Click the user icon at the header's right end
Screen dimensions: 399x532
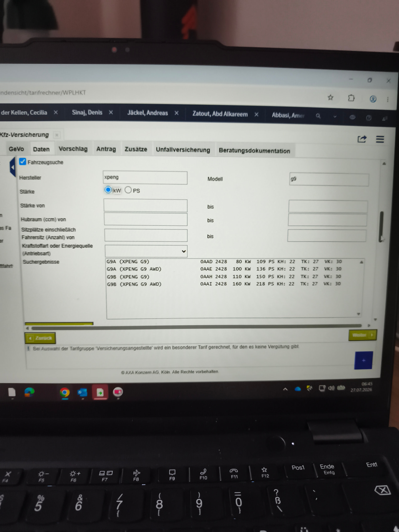coord(385,118)
